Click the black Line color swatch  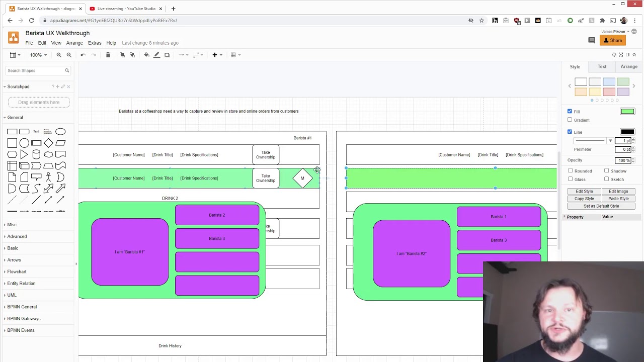tap(627, 132)
